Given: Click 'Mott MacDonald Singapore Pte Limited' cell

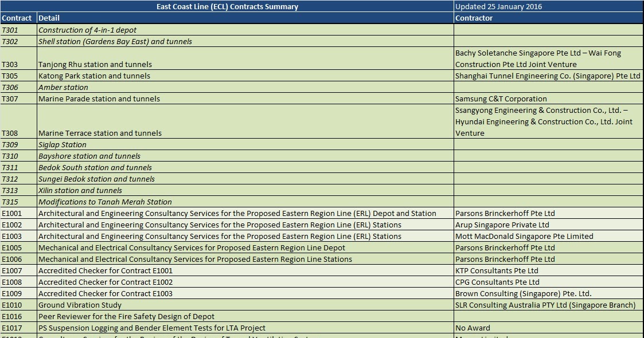Looking at the screenshot, I should click(x=549, y=236).
